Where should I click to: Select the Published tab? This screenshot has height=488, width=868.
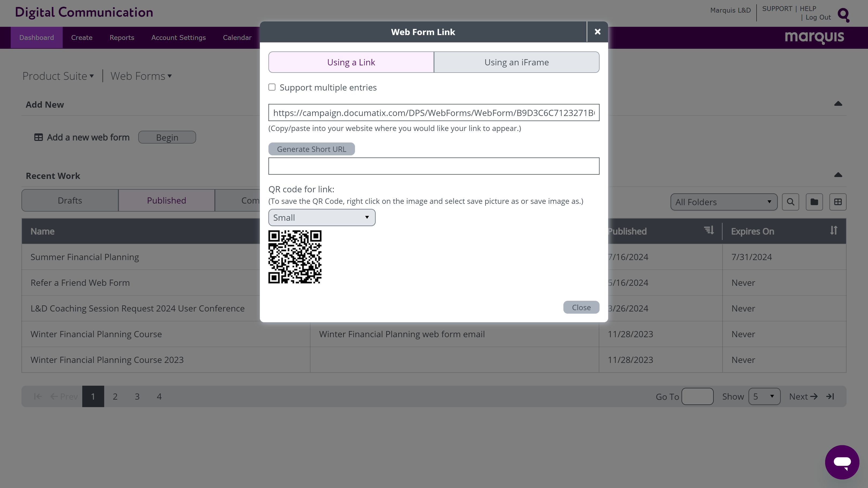coord(166,200)
